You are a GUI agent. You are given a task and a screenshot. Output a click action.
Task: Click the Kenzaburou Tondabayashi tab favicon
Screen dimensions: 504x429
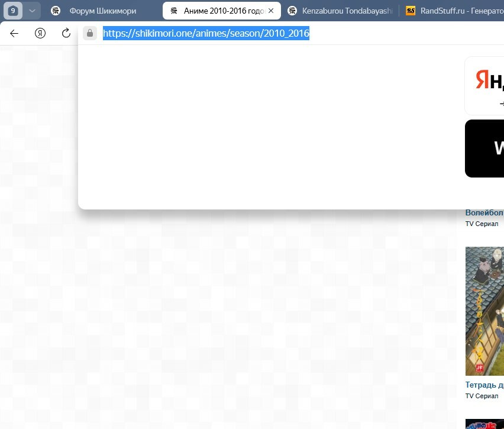point(292,11)
